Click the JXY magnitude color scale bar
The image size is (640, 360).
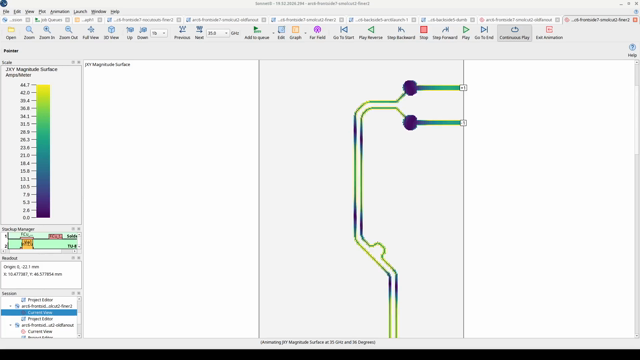coord(43,151)
